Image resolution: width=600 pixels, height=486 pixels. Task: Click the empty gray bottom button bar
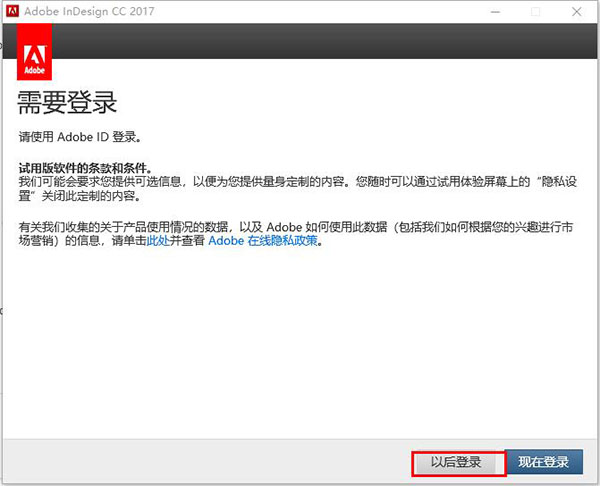[x=200, y=462]
